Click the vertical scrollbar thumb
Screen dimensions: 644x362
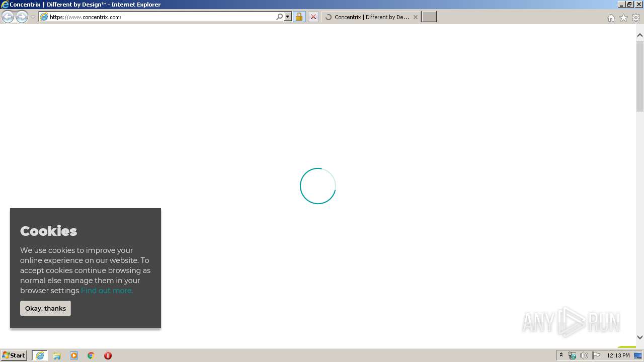[640, 76]
